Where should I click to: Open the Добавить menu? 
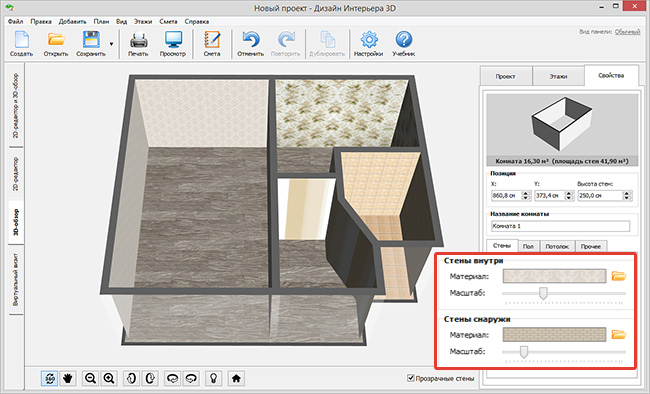click(x=73, y=22)
